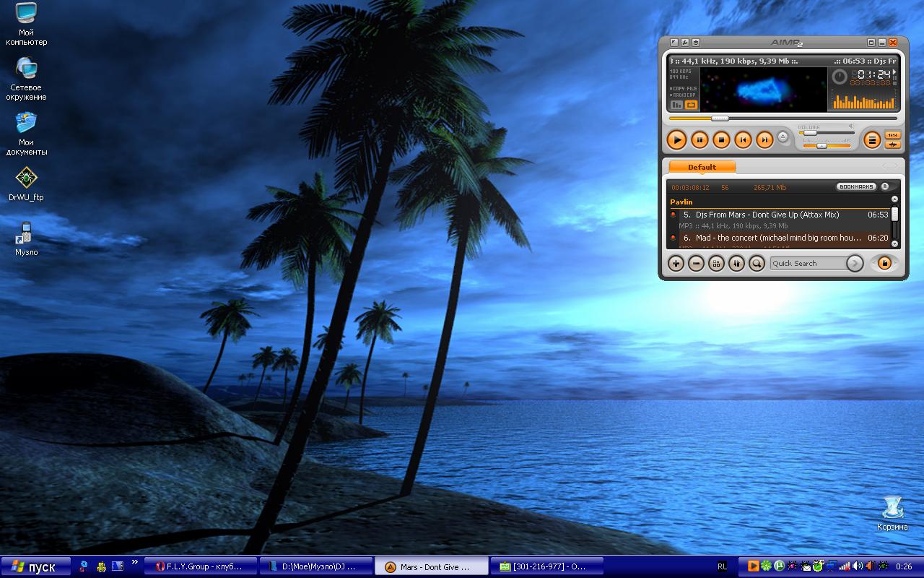Toggle the mute speaker icon near Volume
Viewport: 924px width, 578px height.
point(851,126)
